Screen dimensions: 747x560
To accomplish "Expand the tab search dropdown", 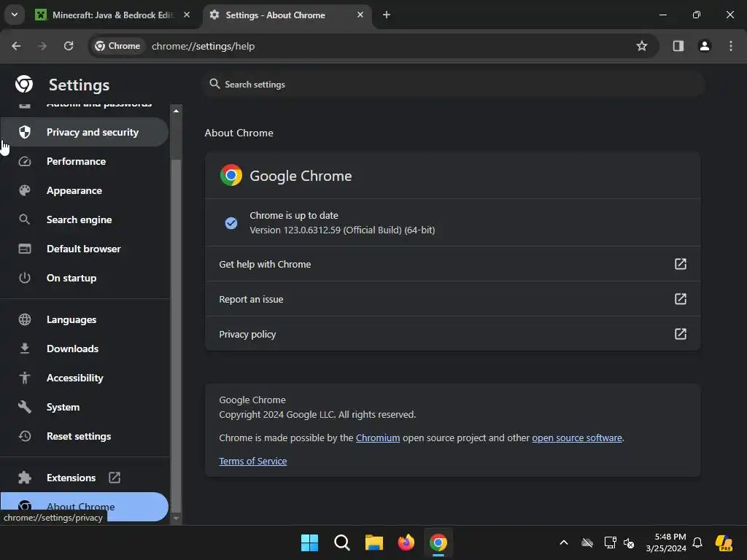I will click(15, 15).
